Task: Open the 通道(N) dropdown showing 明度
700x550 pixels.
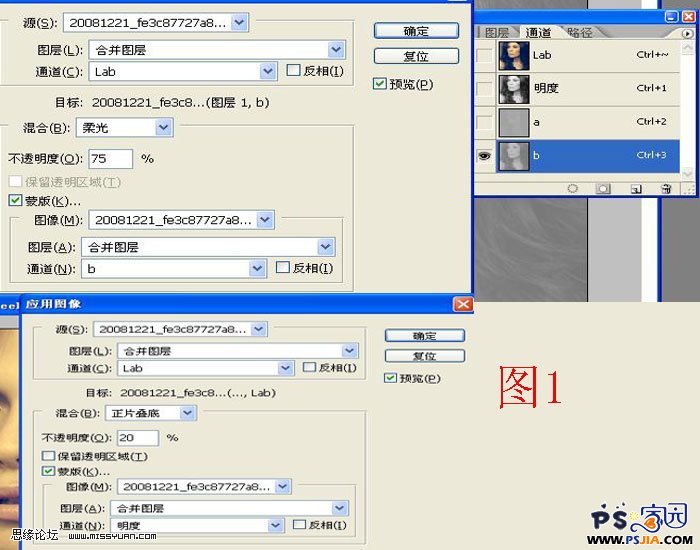Action: 275,525
